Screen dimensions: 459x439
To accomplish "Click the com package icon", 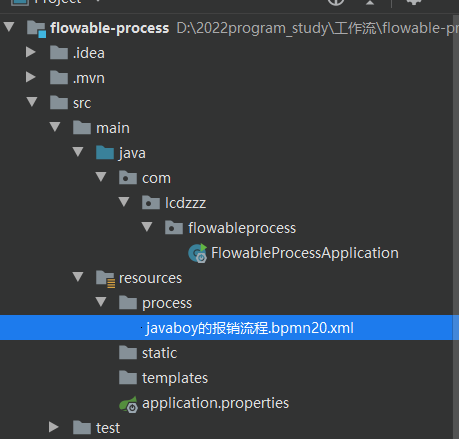I will [128, 178].
